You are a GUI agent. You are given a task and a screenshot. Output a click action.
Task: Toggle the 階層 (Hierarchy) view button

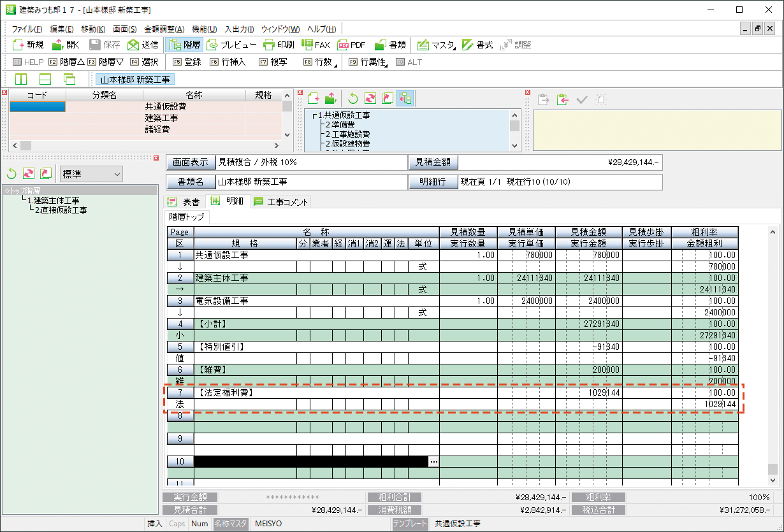[184, 45]
